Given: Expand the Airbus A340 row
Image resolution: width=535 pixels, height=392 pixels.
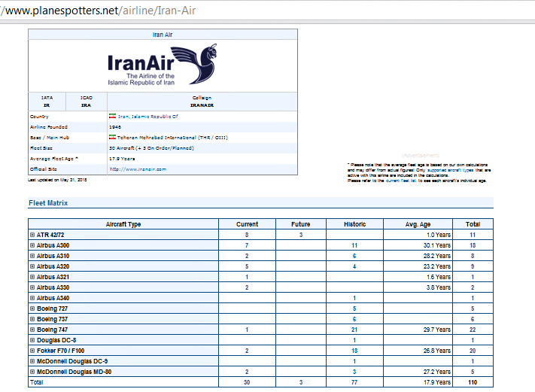Looking at the screenshot, I should (32, 298).
